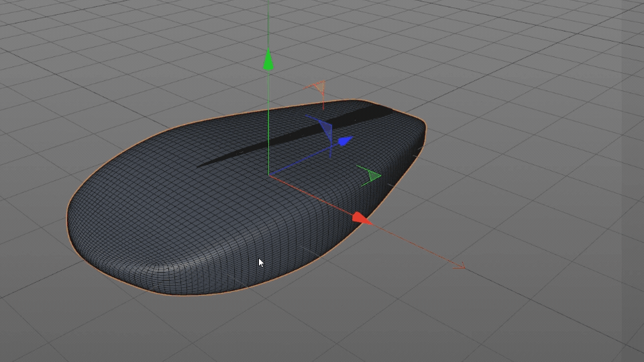Image resolution: width=644 pixels, height=362 pixels.
Task: Click the gizmo origin where the axes meet
Action: pyautogui.click(x=269, y=176)
